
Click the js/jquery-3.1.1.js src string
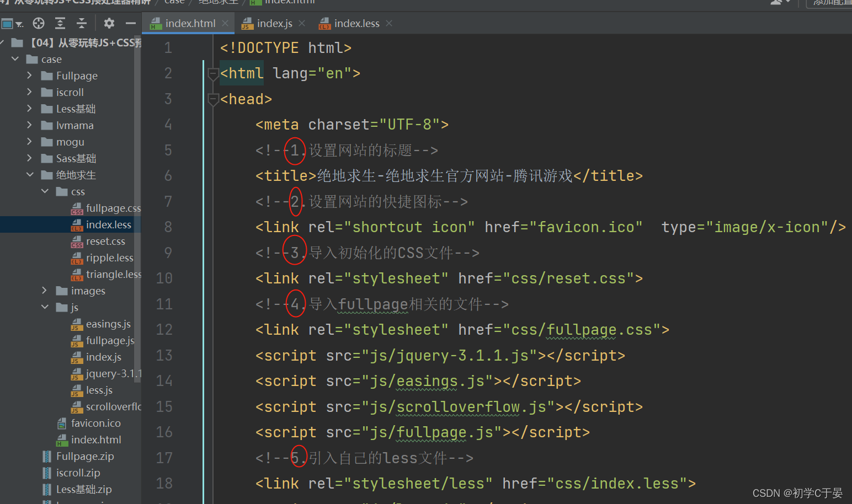coord(449,356)
